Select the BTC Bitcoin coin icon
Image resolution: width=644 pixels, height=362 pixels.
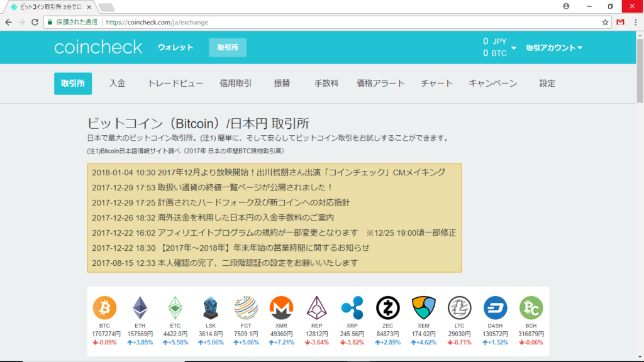coord(104,307)
